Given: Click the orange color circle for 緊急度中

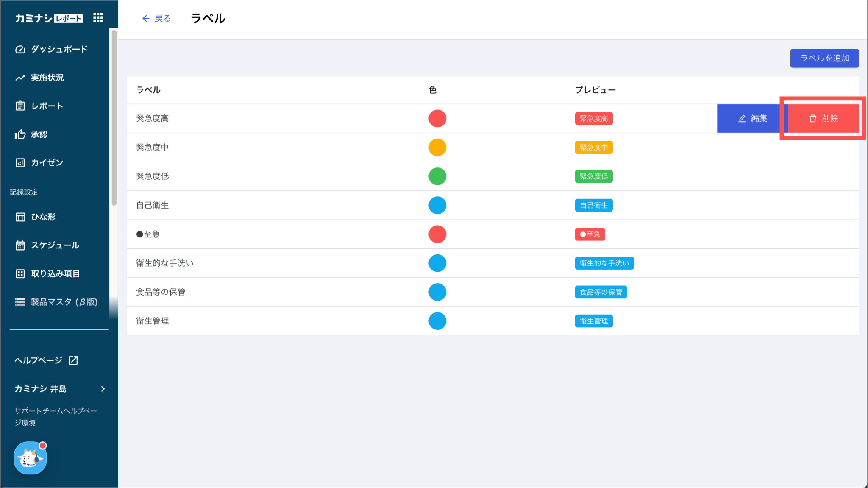Looking at the screenshot, I should (x=437, y=148).
